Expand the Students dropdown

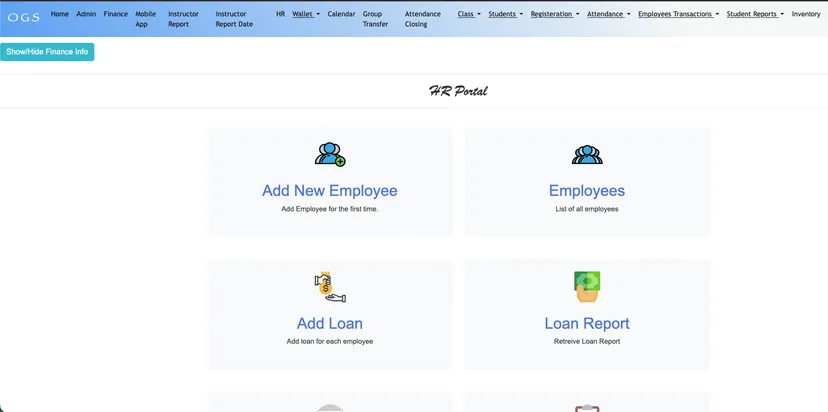[x=505, y=14]
